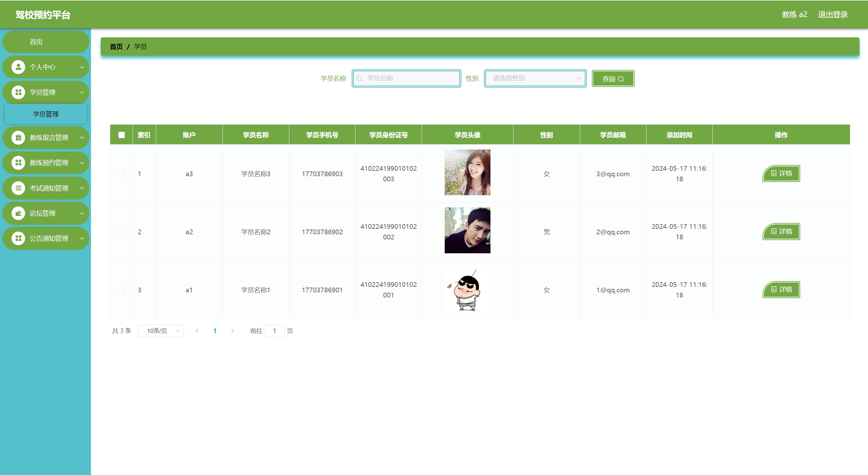Click the 个人中心 user icon
The width and height of the screenshot is (868, 475).
18,67
